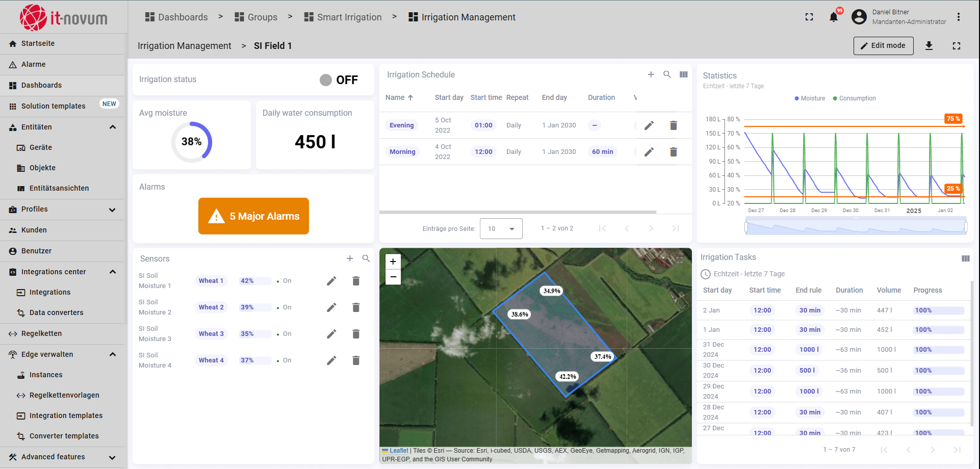Open the entries per page dropdown
The width and height of the screenshot is (980, 469).
501,228
